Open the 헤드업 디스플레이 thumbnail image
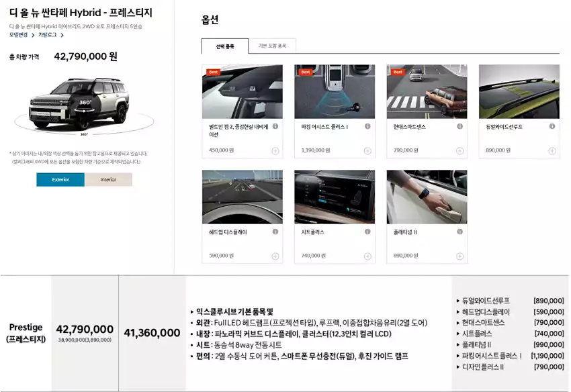Screen dimensions: 571x392 coord(242,197)
